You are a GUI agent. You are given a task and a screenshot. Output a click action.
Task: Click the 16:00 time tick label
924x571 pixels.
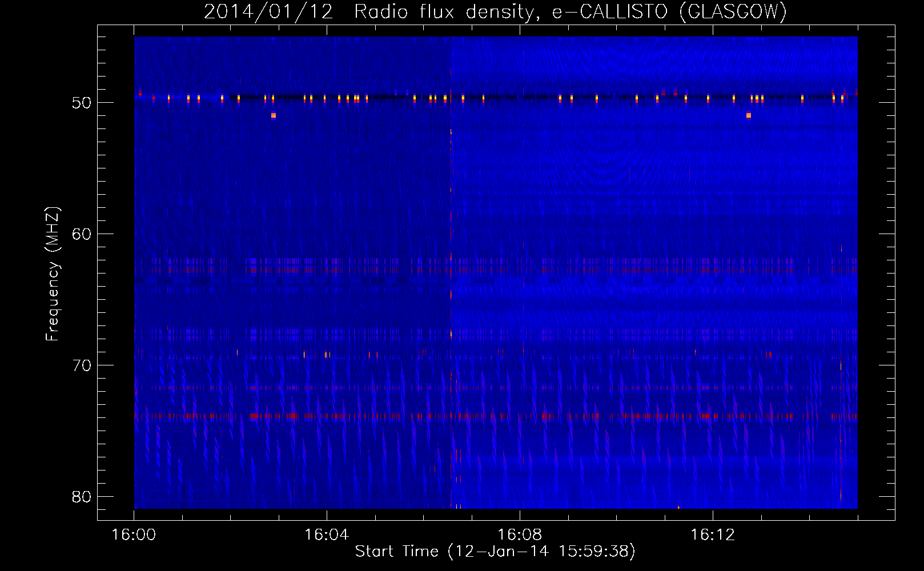point(134,535)
